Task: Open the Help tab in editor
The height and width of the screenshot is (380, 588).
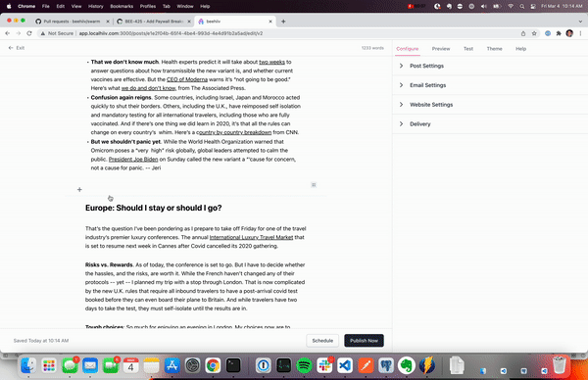Action: coord(520,49)
